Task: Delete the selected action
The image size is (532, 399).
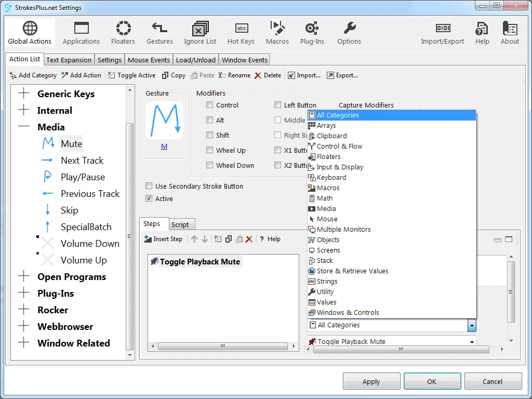Action: point(268,75)
